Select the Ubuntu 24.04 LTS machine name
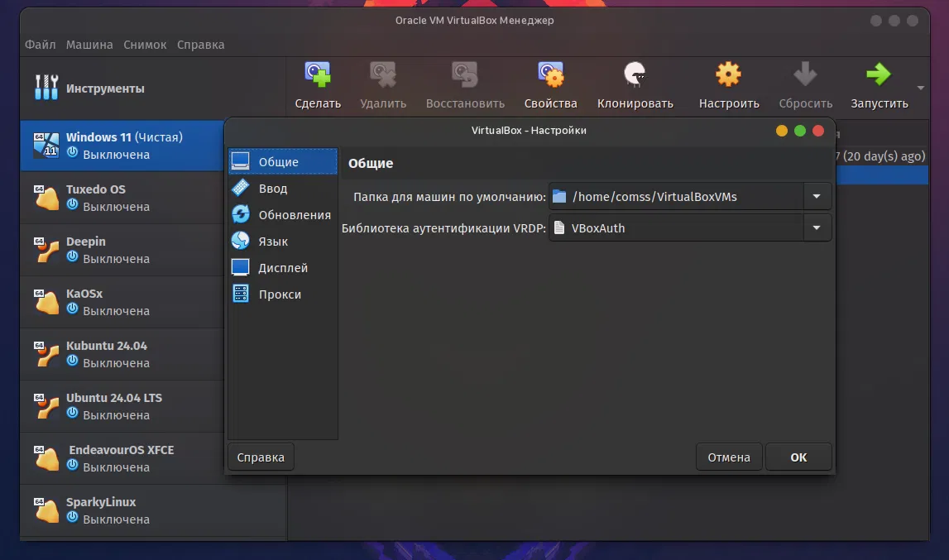 [114, 398]
